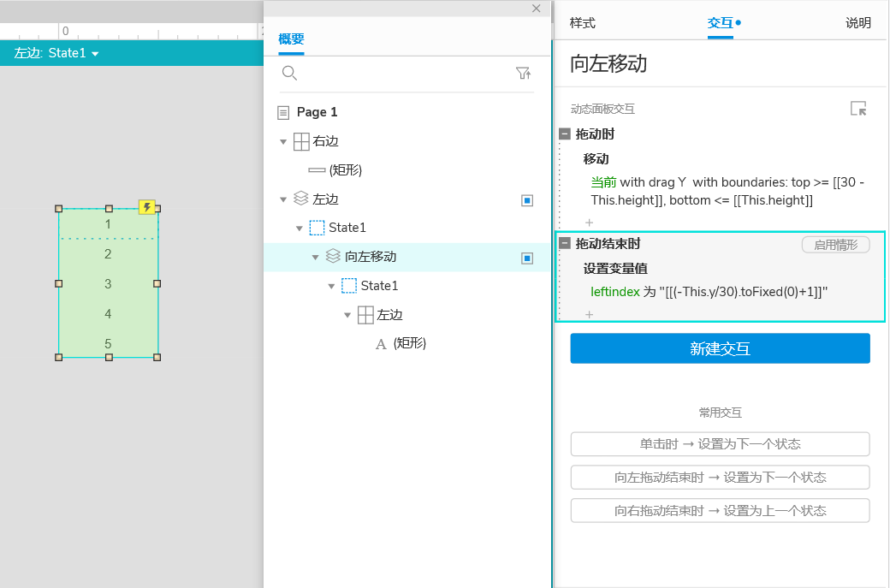
Task: Add an action under 拖动时 with plus
Action: (x=589, y=223)
